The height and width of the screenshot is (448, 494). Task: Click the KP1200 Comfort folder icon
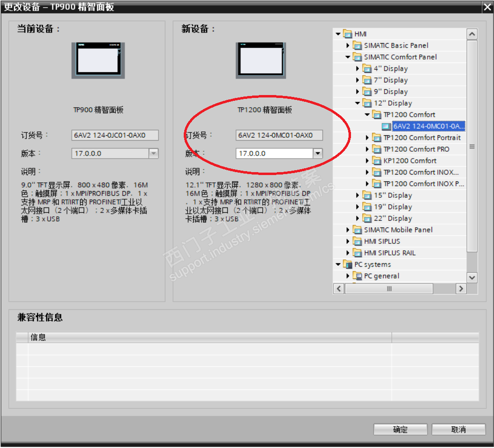click(x=377, y=161)
